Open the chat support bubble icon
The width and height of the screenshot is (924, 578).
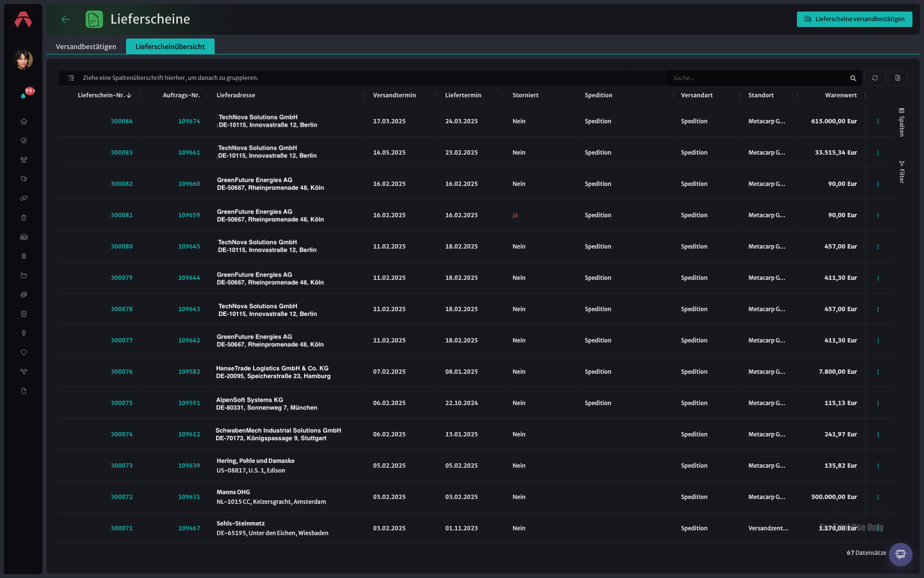pyautogui.click(x=900, y=554)
